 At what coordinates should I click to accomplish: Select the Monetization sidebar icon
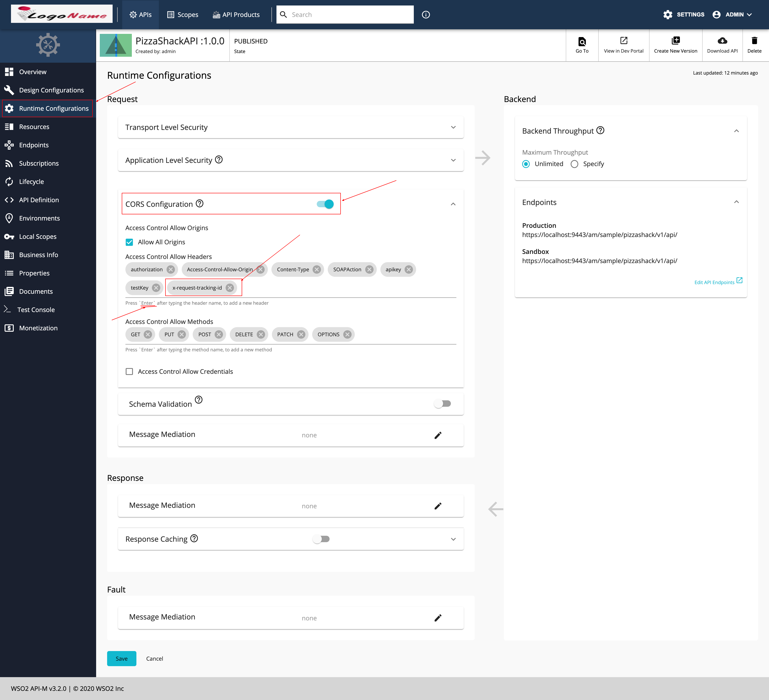[x=9, y=328]
